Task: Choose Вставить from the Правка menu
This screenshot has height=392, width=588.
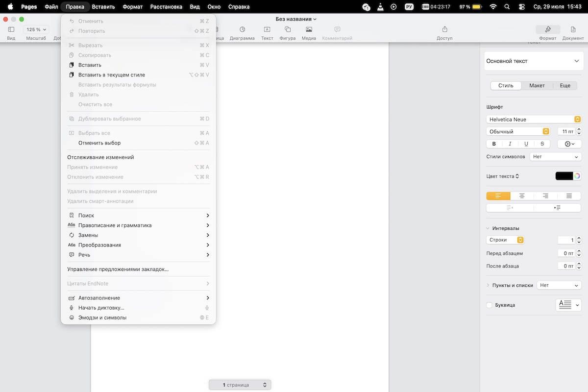Action: tap(139, 65)
